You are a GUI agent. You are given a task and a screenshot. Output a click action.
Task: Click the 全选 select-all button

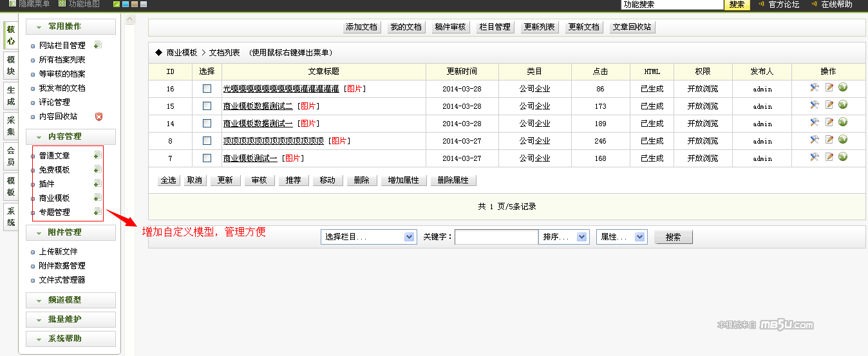pyautogui.click(x=169, y=180)
